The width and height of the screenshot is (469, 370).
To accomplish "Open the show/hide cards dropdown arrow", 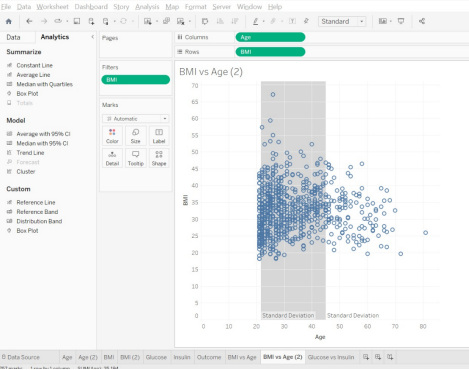I will 391,21.
